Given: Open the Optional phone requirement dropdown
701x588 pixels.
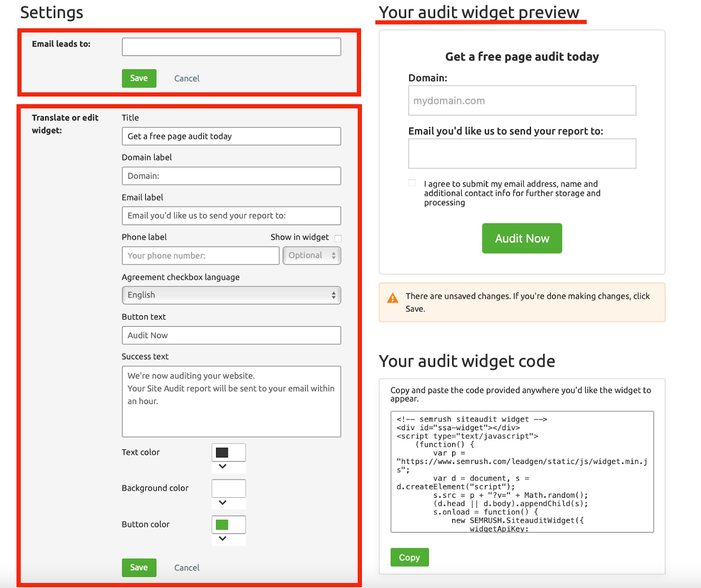Looking at the screenshot, I should tap(312, 256).
